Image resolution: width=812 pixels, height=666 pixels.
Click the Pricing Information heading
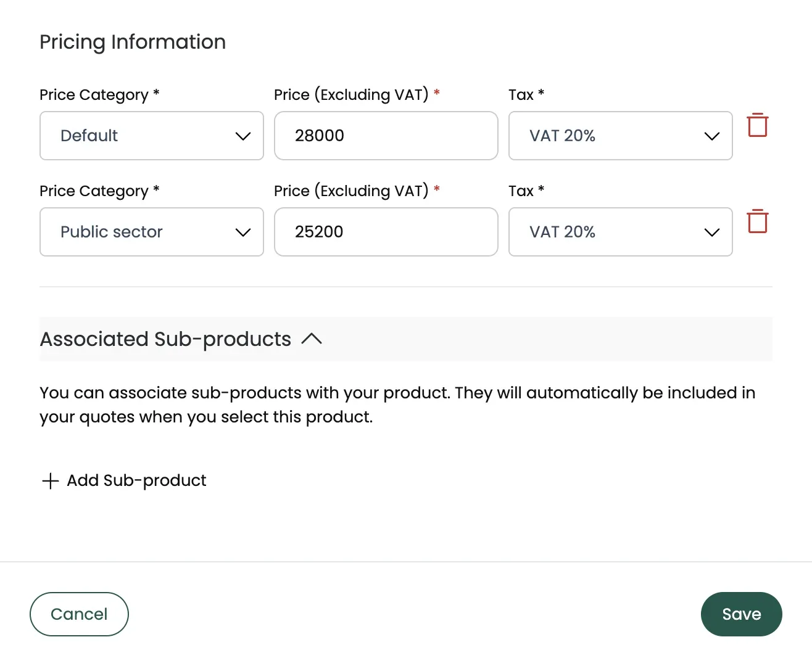pos(133,42)
